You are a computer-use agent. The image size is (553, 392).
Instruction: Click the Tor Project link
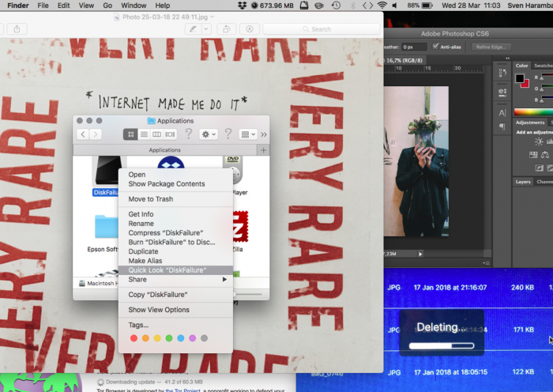(x=182, y=390)
